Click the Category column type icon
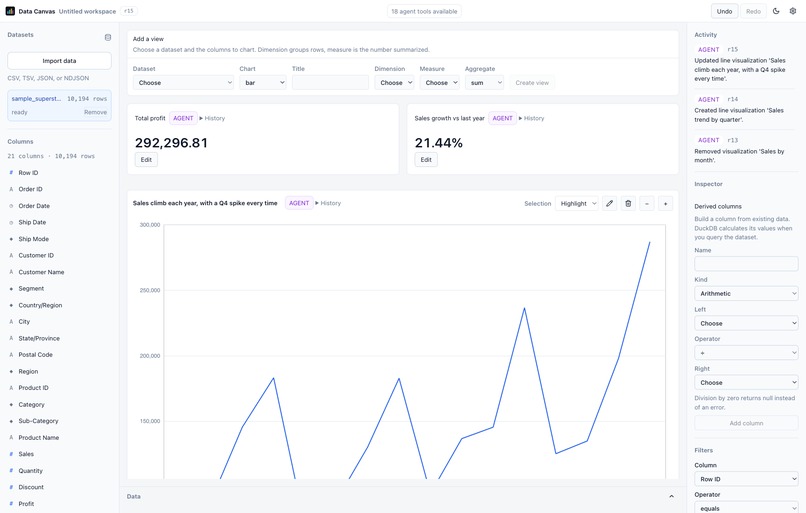This screenshot has width=806, height=513. [x=11, y=405]
